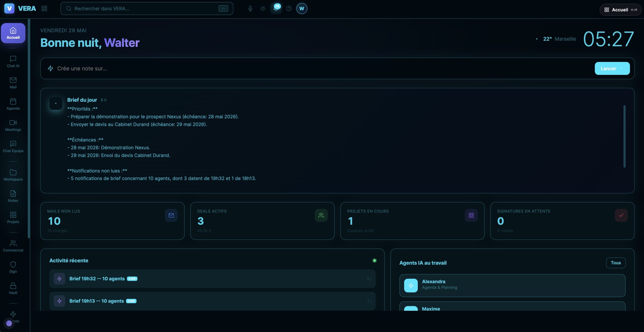644x332 pixels.
Task: Click the mail icon in Mails non lus card
Action: (x=171, y=215)
